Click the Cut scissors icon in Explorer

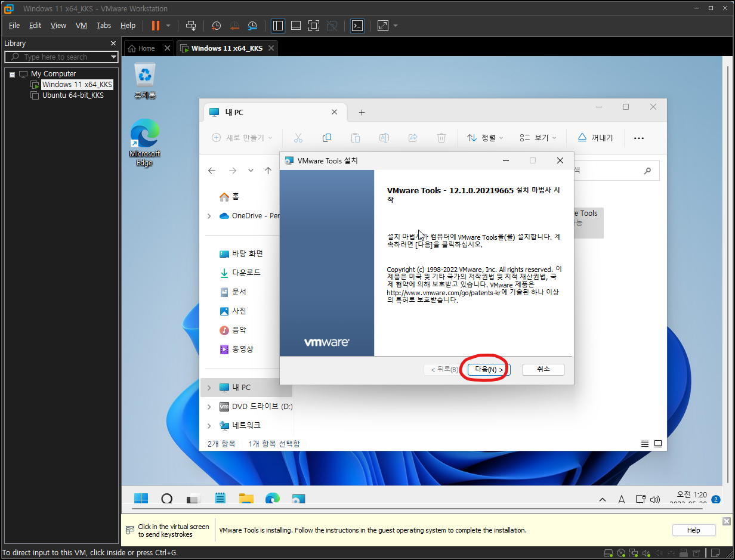[298, 138]
